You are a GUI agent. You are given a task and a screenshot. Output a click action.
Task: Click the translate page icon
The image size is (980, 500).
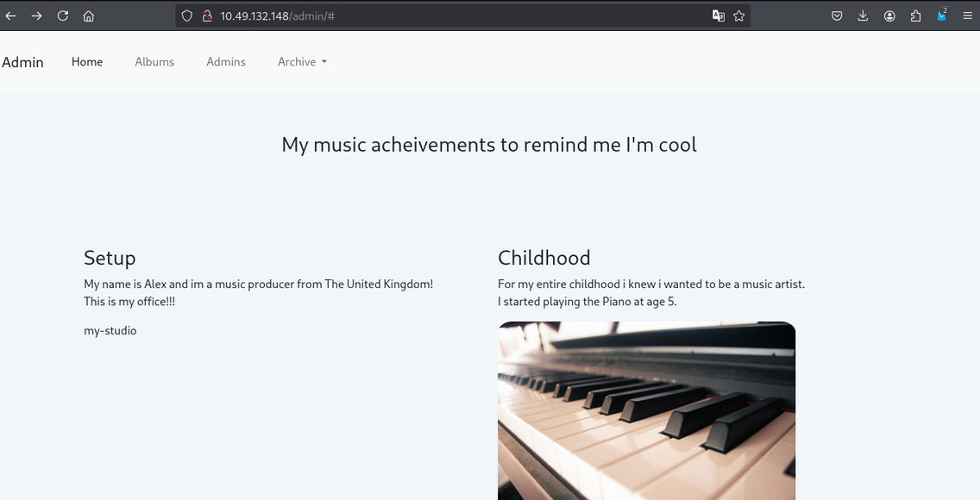pos(718,16)
